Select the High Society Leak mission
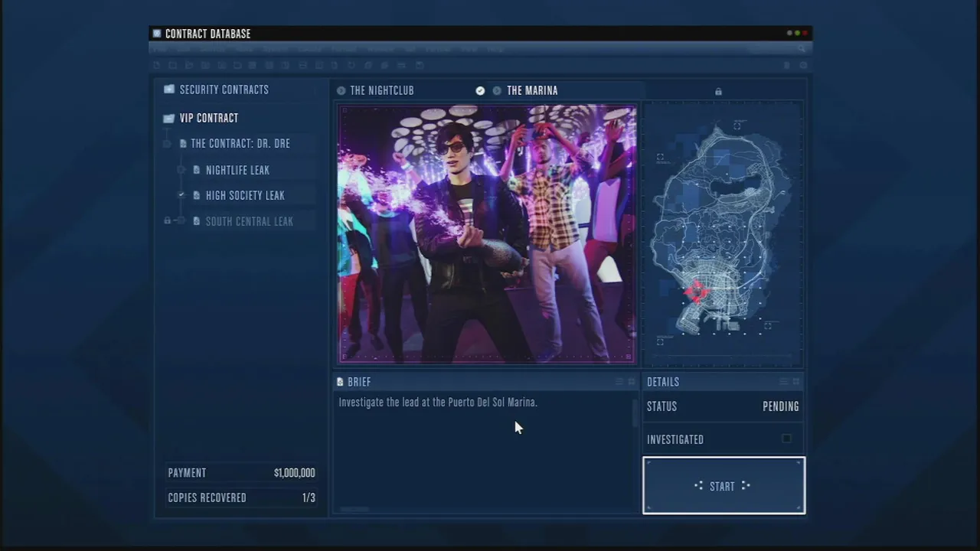This screenshot has height=551, width=980. (245, 195)
